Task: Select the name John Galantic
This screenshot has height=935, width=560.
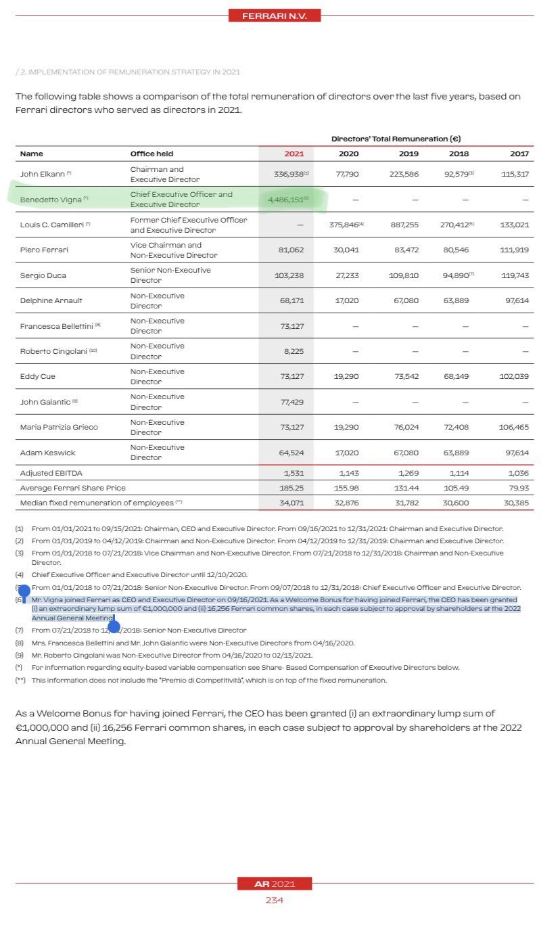Action: [45, 402]
